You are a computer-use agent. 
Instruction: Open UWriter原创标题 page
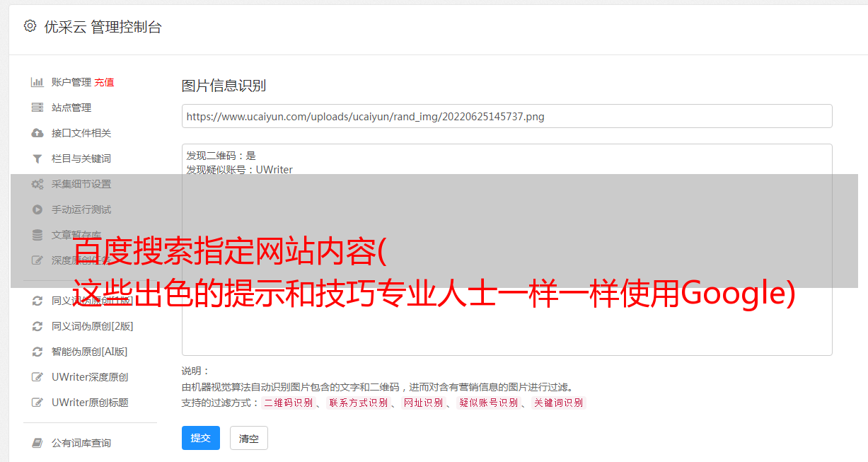point(90,403)
